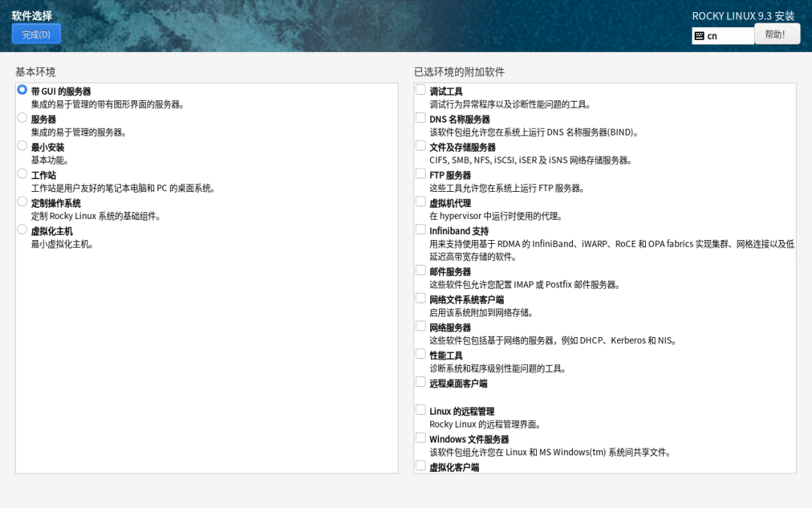Click the keyboard layout icon next to cn
812x508 pixels.
point(699,36)
